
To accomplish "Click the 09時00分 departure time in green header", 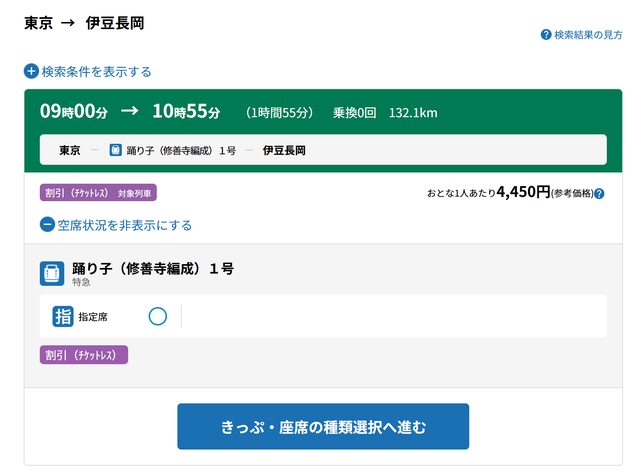I will [73, 111].
